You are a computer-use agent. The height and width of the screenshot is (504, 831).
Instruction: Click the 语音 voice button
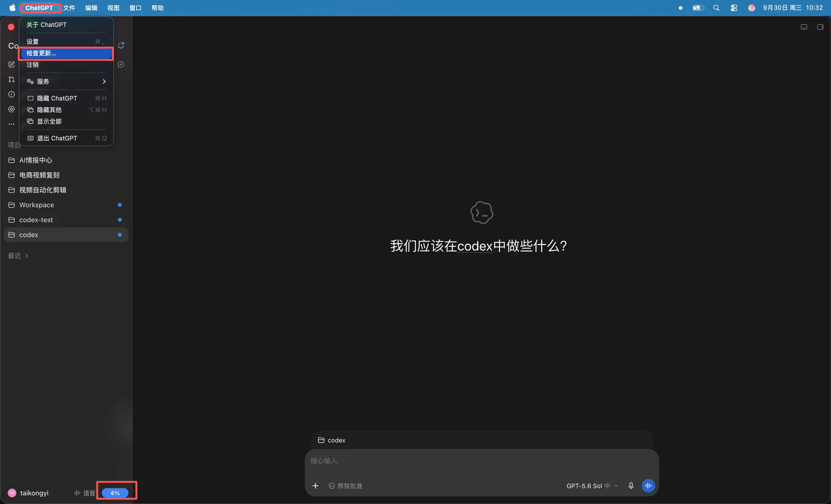click(84, 493)
